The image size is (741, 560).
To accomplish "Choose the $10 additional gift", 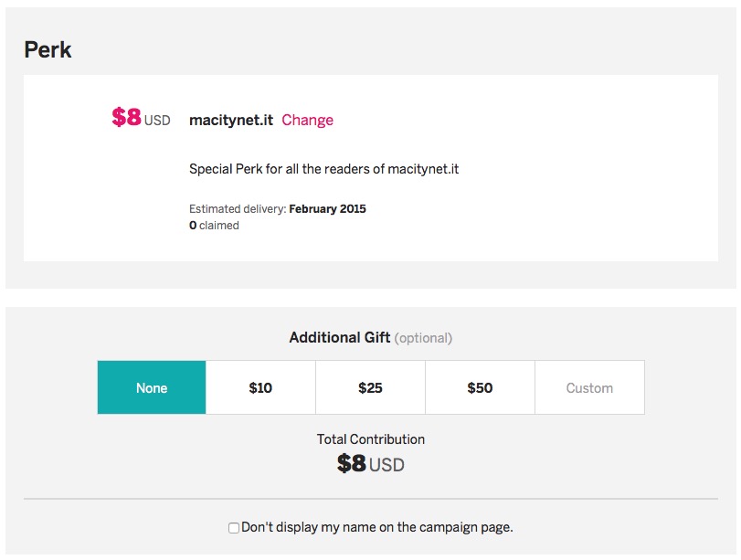I will (x=260, y=387).
